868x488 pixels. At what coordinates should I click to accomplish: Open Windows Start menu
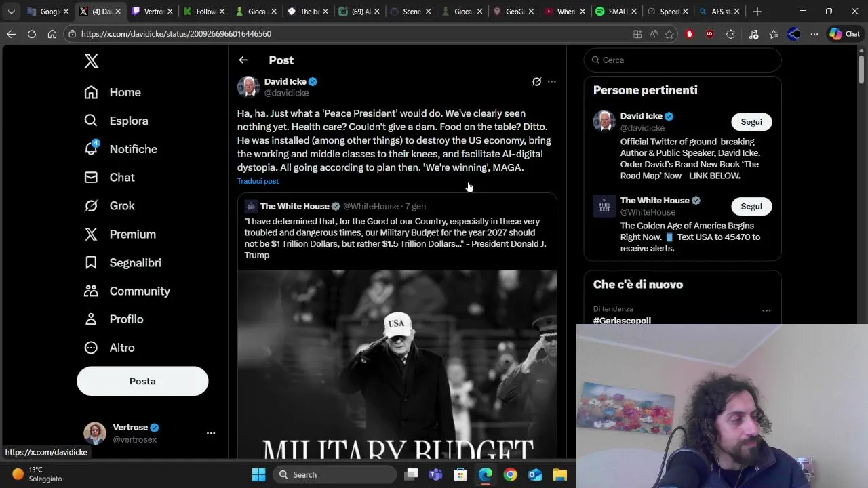[x=258, y=474]
